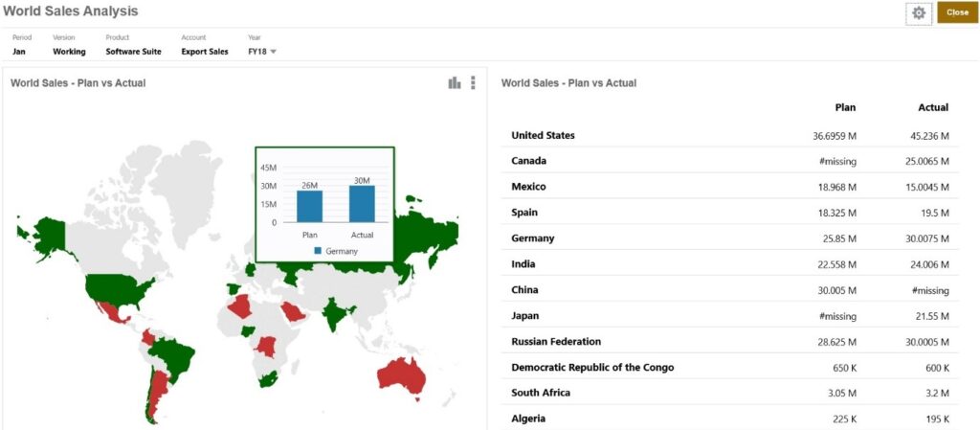980x430 pixels.
Task: Click the Software Suite product member
Action: (x=134, y=52)
